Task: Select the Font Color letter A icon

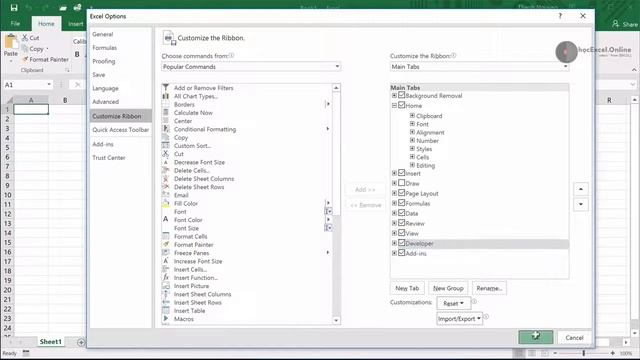Action: pyautogui.click(x=166, y=220)
